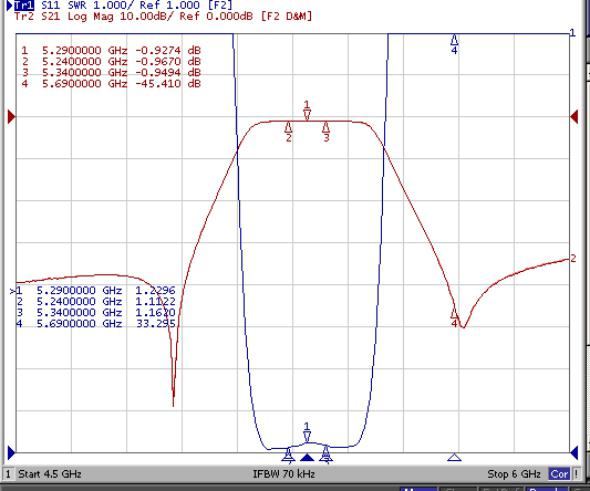
Task: Click the blue reference triangle at bottom left
Action: (x=11, y=453)
